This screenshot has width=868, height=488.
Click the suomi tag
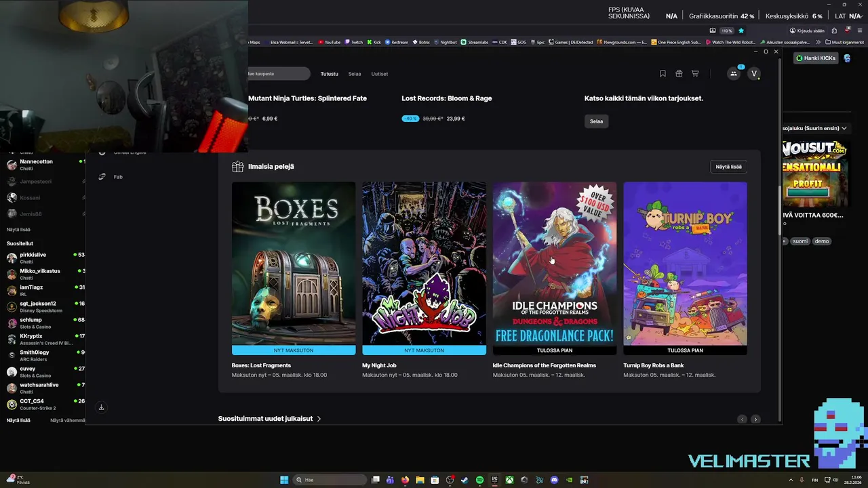[x=800, y=241]
